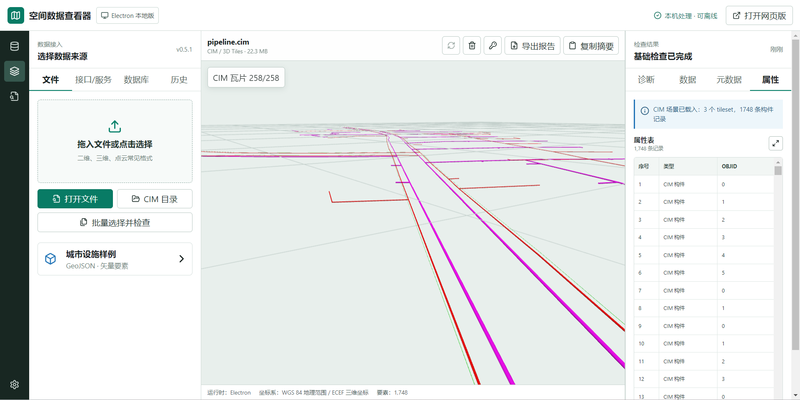Click the upload arrow icon

(x=115, y=126)
